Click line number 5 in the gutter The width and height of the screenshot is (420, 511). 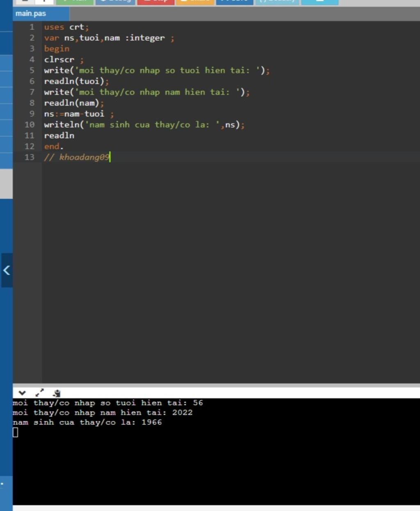coord(32,70)
